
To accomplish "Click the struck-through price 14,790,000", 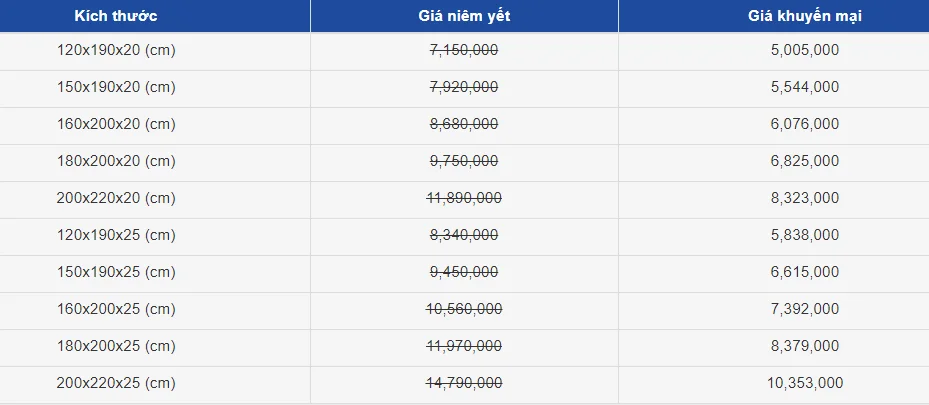I will pos(464,383).
